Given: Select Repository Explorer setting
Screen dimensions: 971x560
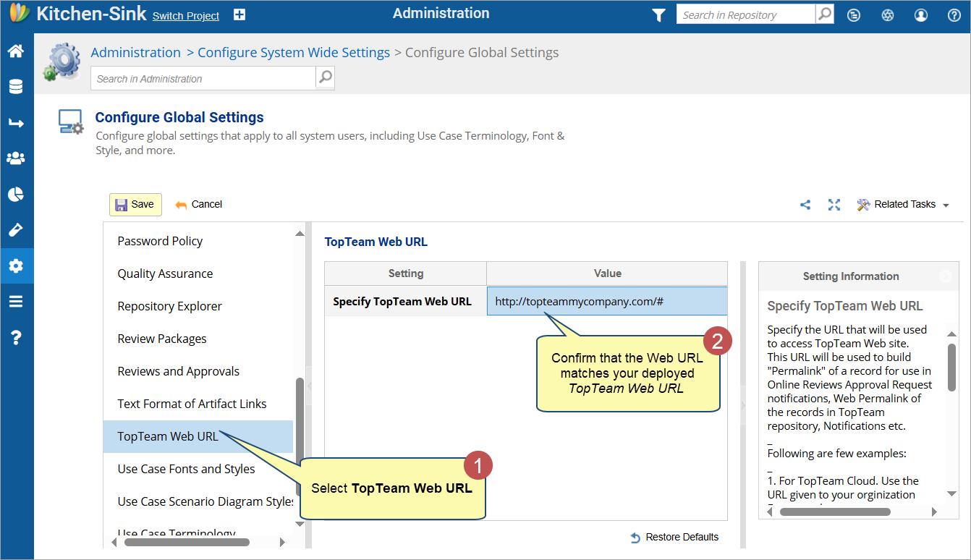Looking at the screenshot, I should coord(198,306).
